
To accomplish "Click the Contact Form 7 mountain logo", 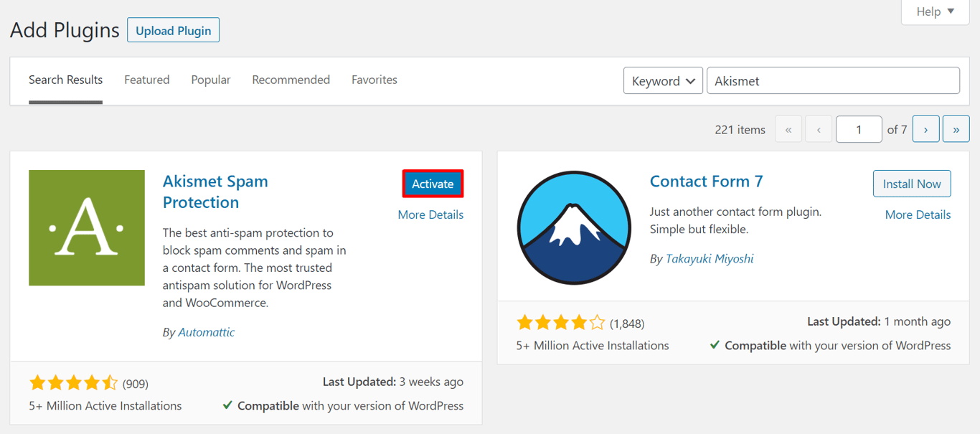I will click(x=574, y=226).
